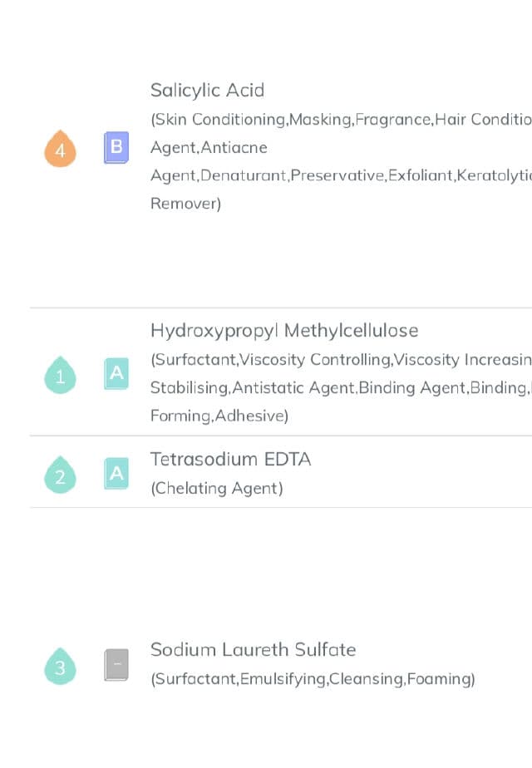The height and width of the screenshot is (768, 532).
Task: Select the Tetrasodium EDTA title
Action: coord(230,459)
